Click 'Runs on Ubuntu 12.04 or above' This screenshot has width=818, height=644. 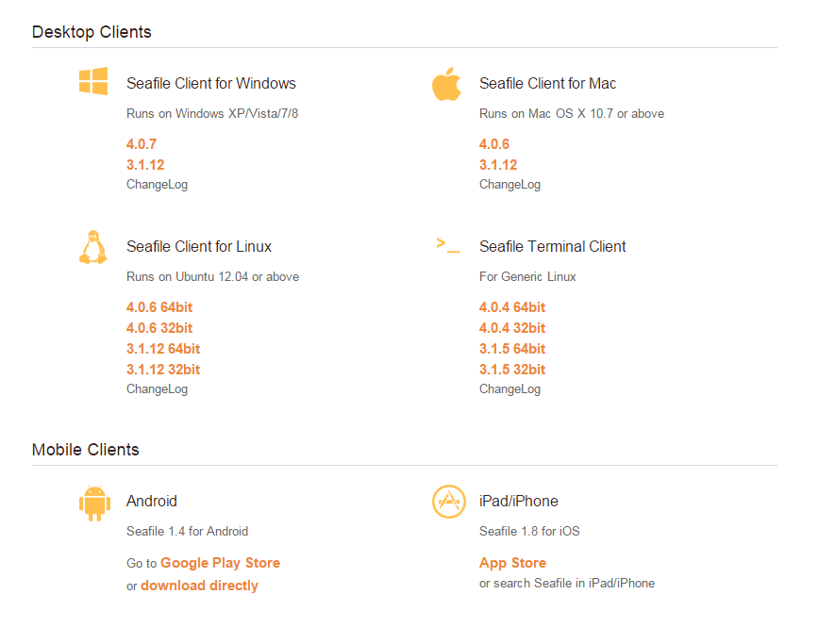pyautogui.click(x=213, y=277)
